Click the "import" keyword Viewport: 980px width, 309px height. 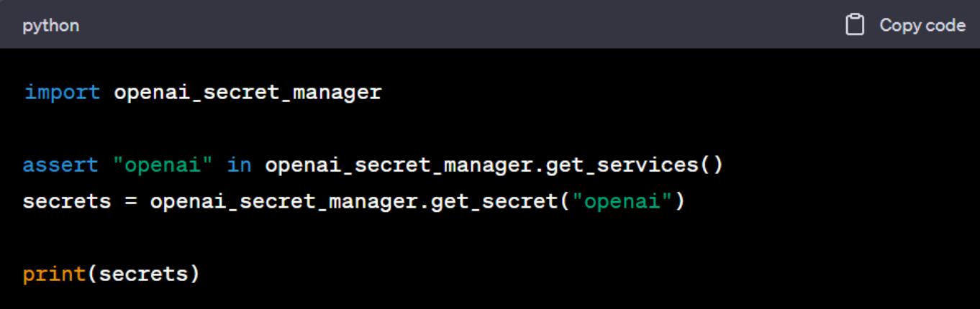pos(62,93)
